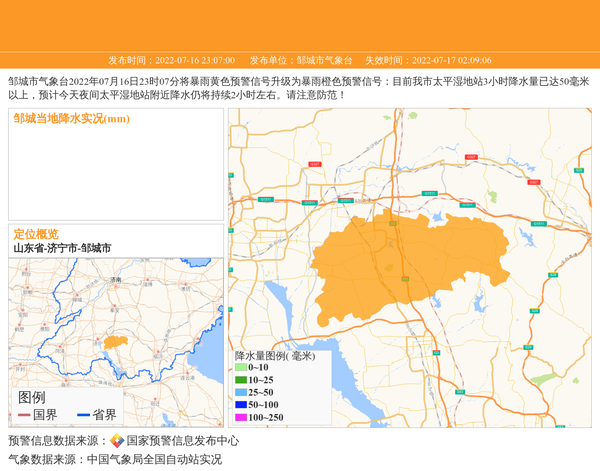Click the 山东省-济宁市-邹城市 location text

(x=62, y=248)
